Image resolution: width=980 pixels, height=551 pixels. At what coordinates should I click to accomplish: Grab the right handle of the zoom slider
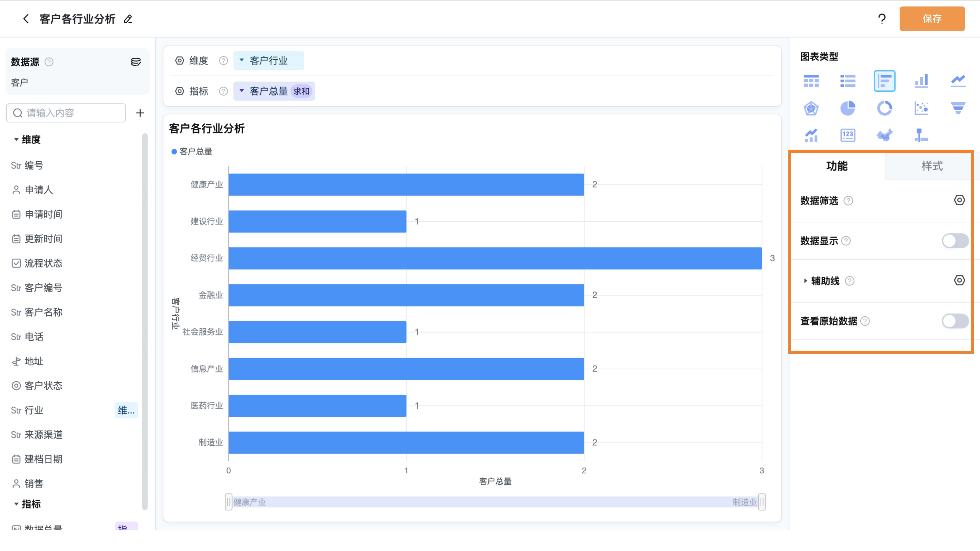(x=762, y=502)
